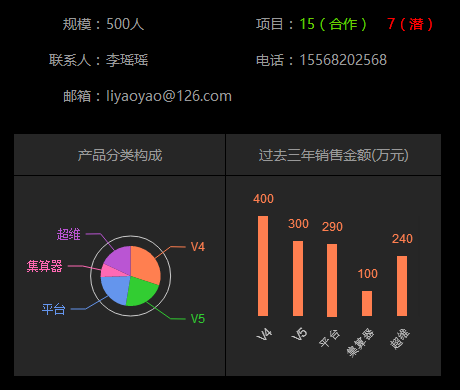Click the 产品分类构成 panel header
Viewport: 460px width, 390px height.
point(120,155)
